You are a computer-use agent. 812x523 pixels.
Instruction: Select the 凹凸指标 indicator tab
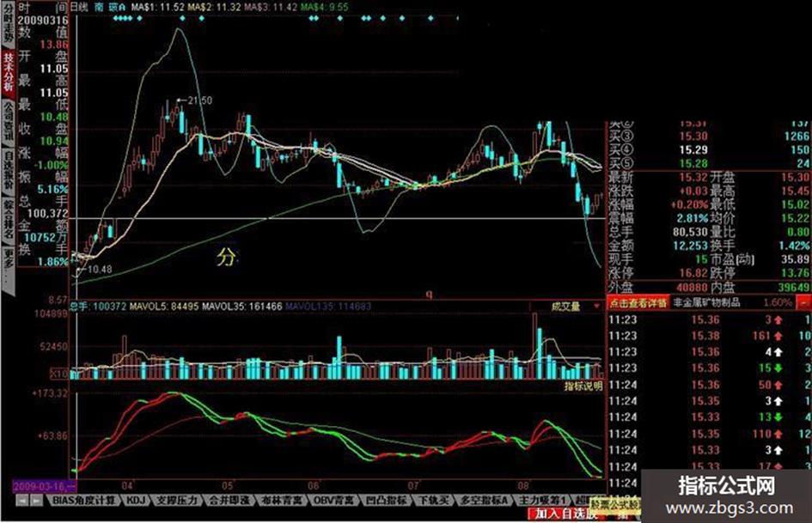pyautogui.click(x=387, y=500)
